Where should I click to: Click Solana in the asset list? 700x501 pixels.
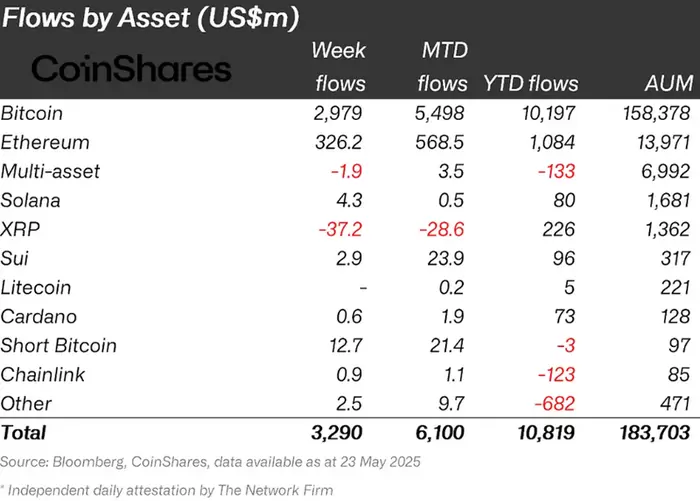(32, 200)
